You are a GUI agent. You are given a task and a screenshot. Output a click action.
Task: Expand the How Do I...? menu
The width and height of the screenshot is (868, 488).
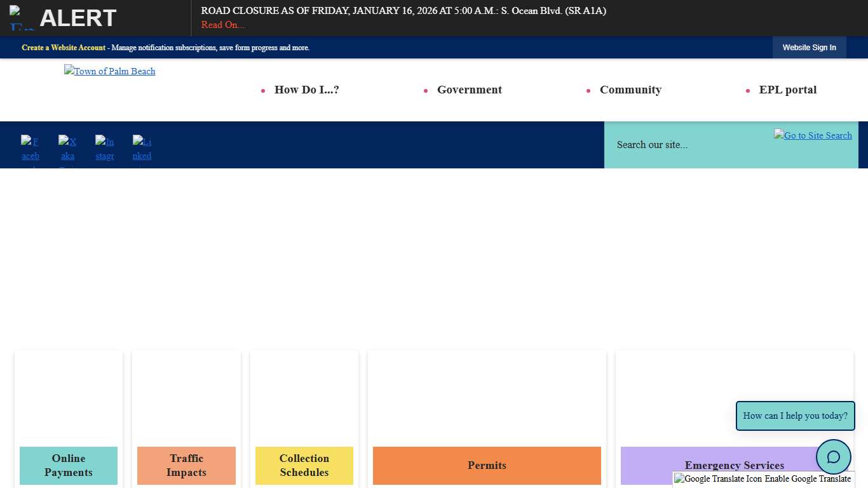click(x=306, y=90)
